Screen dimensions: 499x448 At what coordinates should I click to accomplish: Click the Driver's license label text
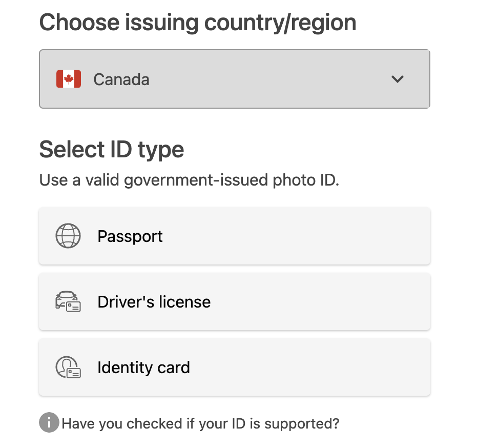coord(154,302)
